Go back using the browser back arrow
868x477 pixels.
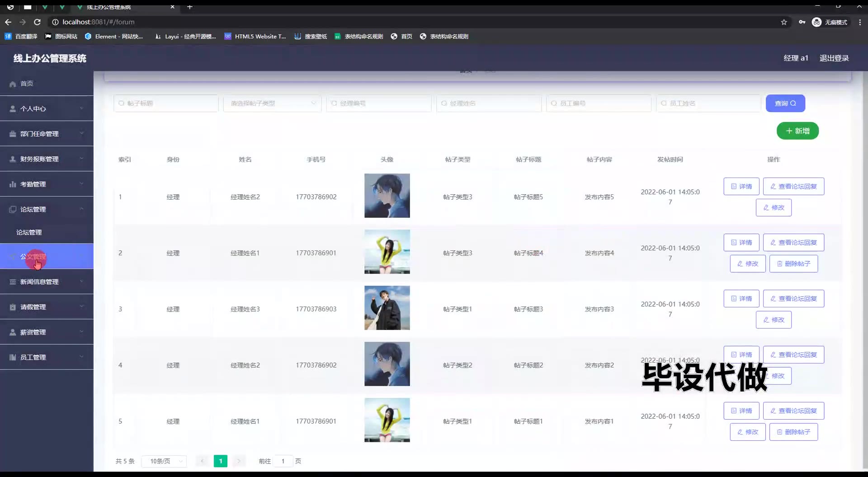coord(8,22)
